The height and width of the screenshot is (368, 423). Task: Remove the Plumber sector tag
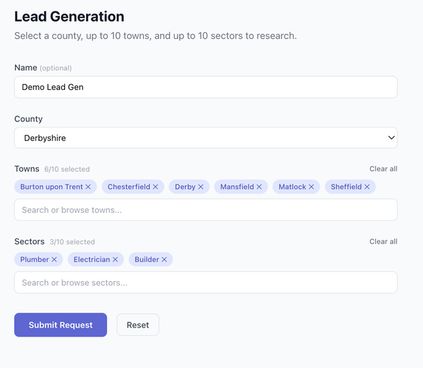coord(54,259)
